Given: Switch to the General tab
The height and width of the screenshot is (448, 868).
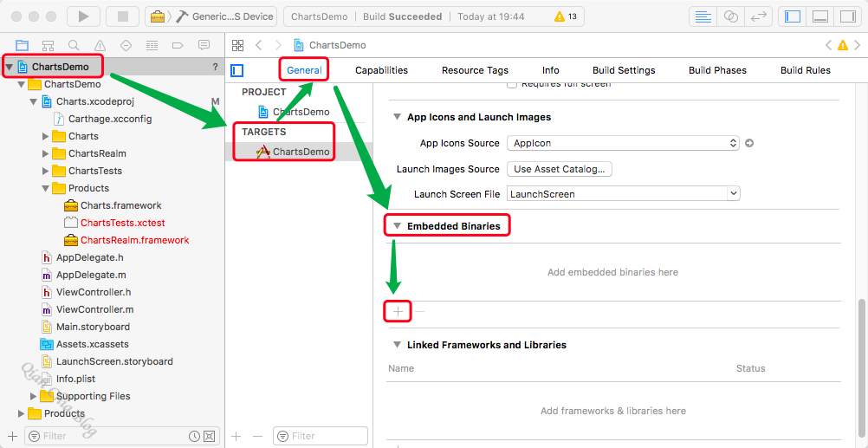Looking at the screenshot, I should tap(304, 70).
